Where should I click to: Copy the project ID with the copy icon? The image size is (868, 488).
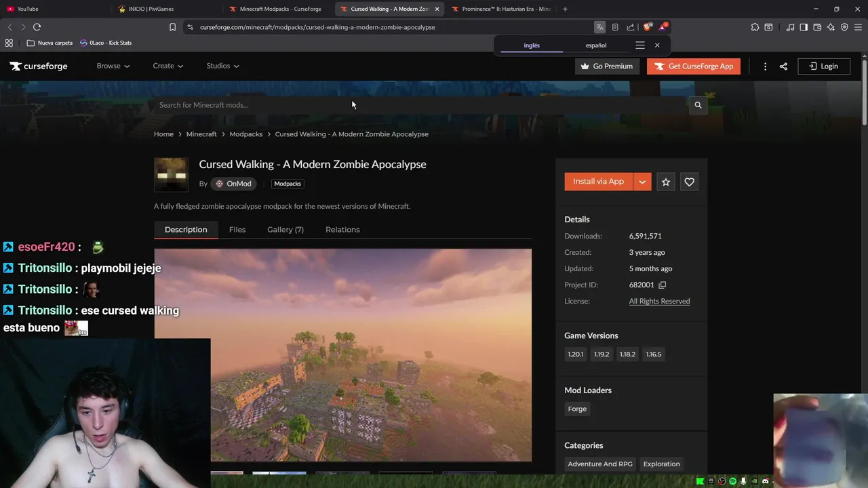663,285
